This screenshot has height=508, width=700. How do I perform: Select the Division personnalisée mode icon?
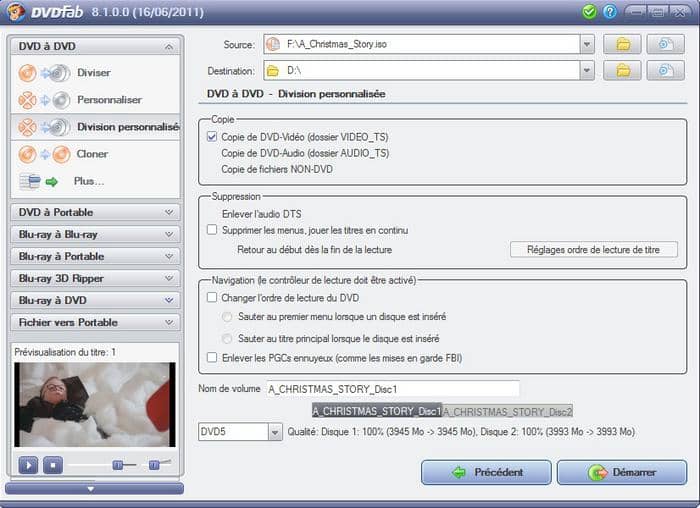click(44, 127)
